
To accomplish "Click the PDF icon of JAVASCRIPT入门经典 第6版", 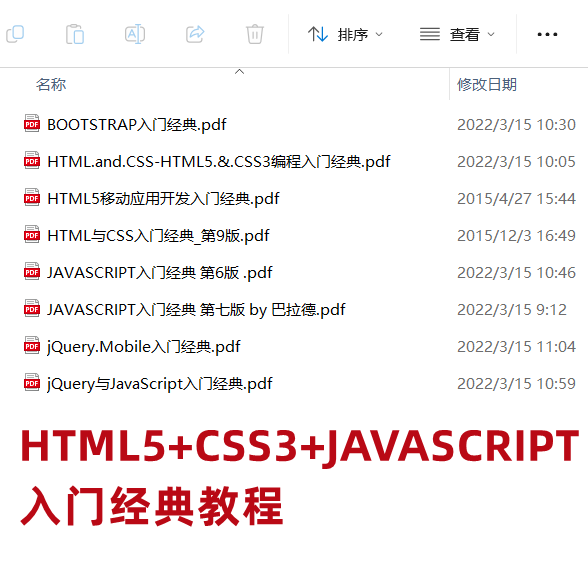I will coord(32,272).
